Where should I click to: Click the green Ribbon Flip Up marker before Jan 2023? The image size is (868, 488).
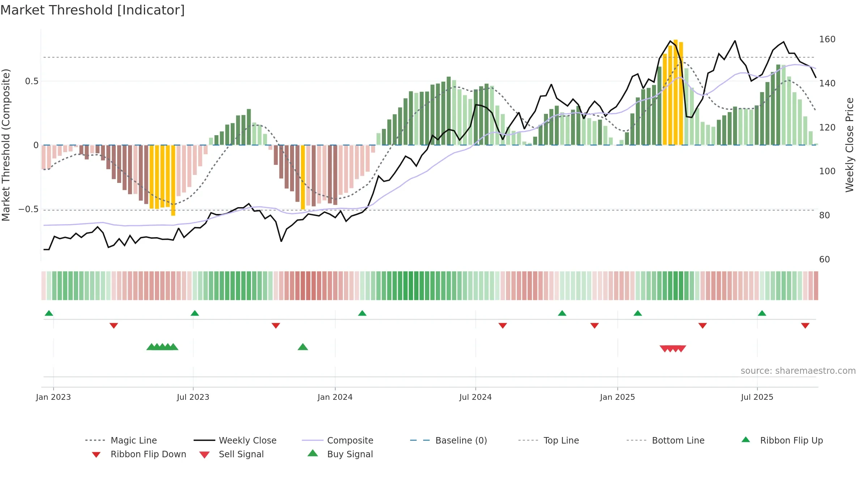[x=49, y=313]
